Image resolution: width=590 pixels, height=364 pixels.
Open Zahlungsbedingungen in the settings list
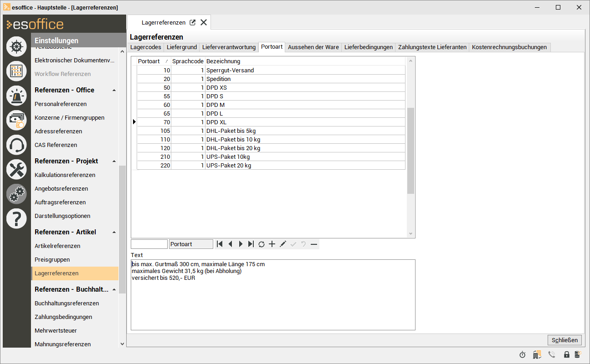pos(63,317)
